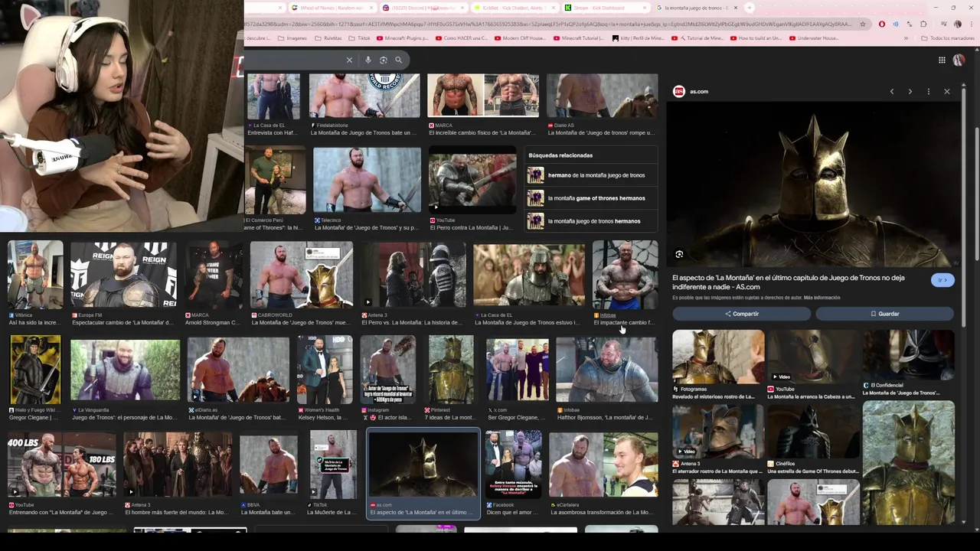Open the Imagenes bookmark folder
Image resolution: width=980 pixels, height=551 pixels.
pyautogui.click(x=291, y=37)
